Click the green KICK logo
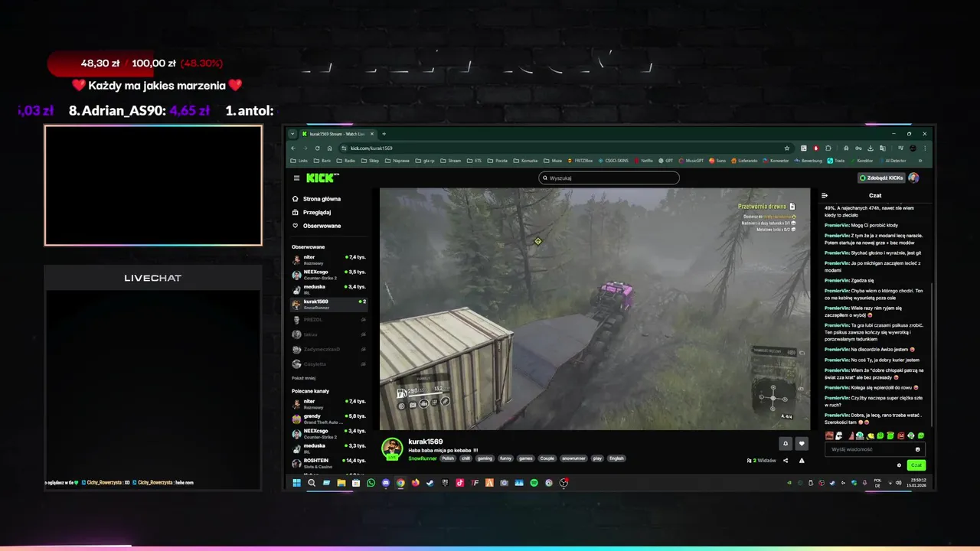Screen dimensions: 980x551 coord(322,178)
